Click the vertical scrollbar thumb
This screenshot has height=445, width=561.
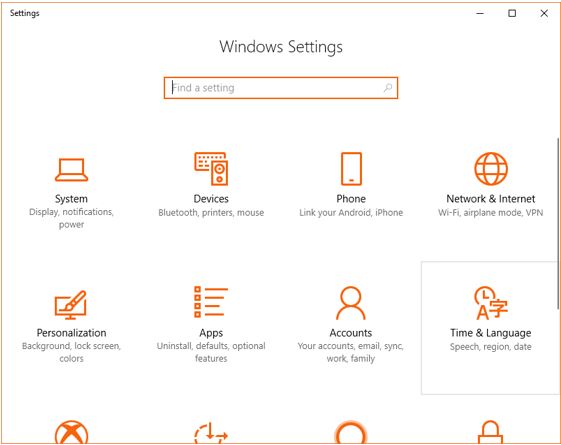click(558, 223)
